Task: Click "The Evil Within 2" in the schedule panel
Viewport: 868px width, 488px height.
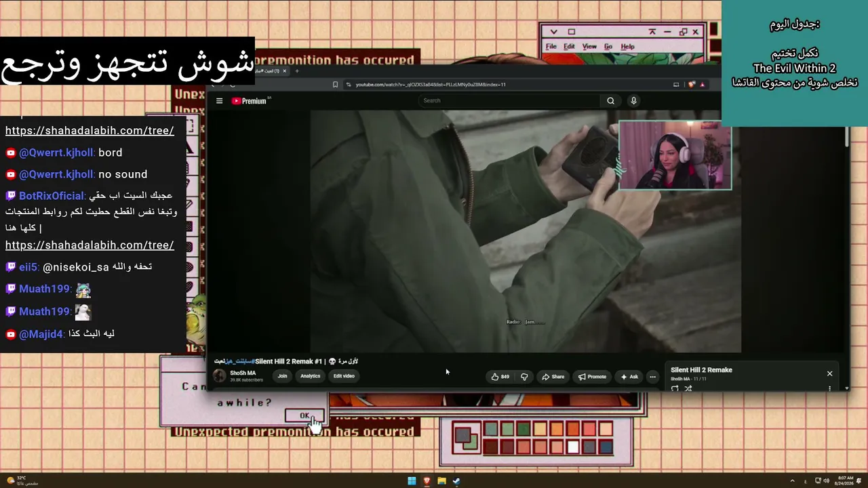Action: [795, 68]
